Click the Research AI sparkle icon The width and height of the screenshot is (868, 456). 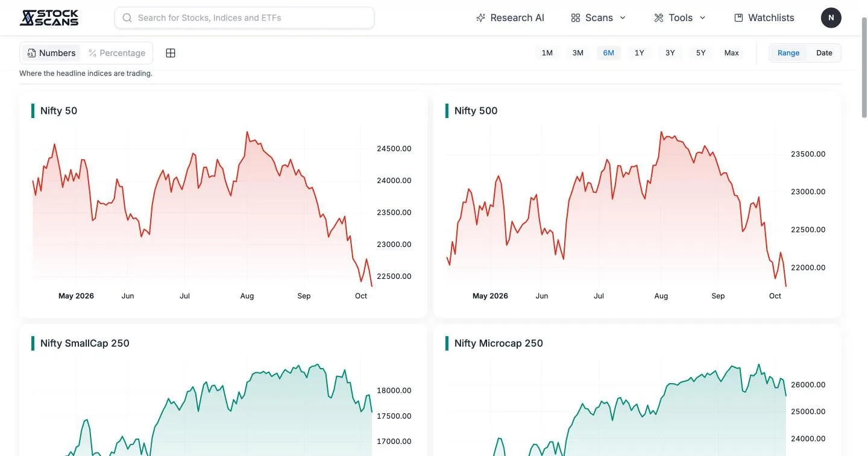(480, 17)
